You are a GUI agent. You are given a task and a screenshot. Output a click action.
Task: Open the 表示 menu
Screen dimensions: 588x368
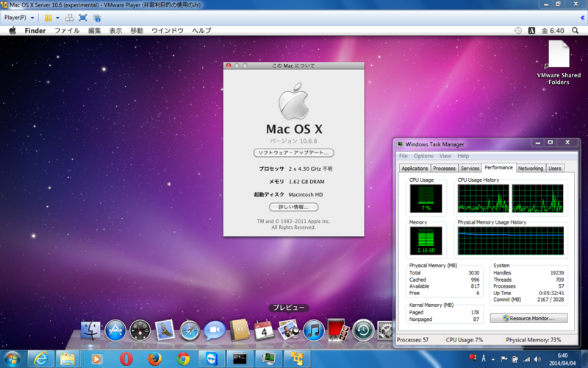(x=115, y=30)
